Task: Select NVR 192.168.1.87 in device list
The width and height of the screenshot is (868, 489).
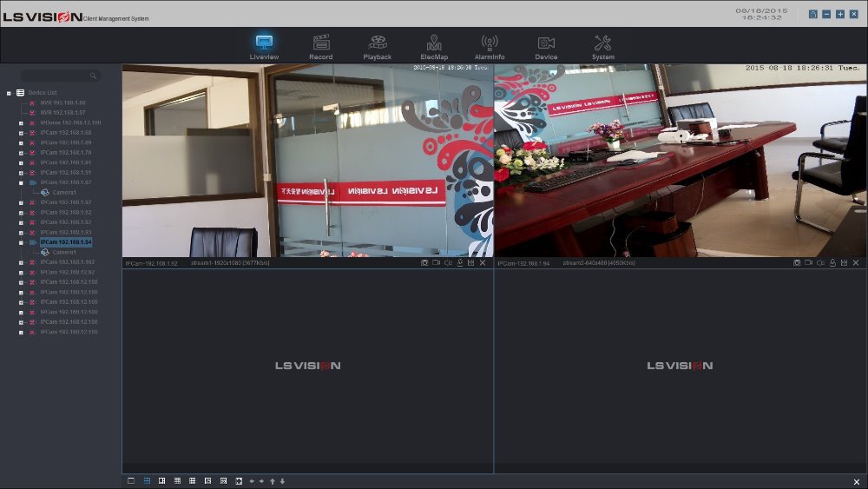Action: tap(62, 113)
